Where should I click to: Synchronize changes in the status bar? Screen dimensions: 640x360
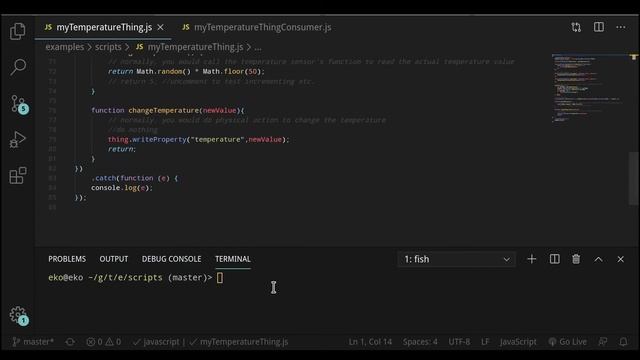70,342
